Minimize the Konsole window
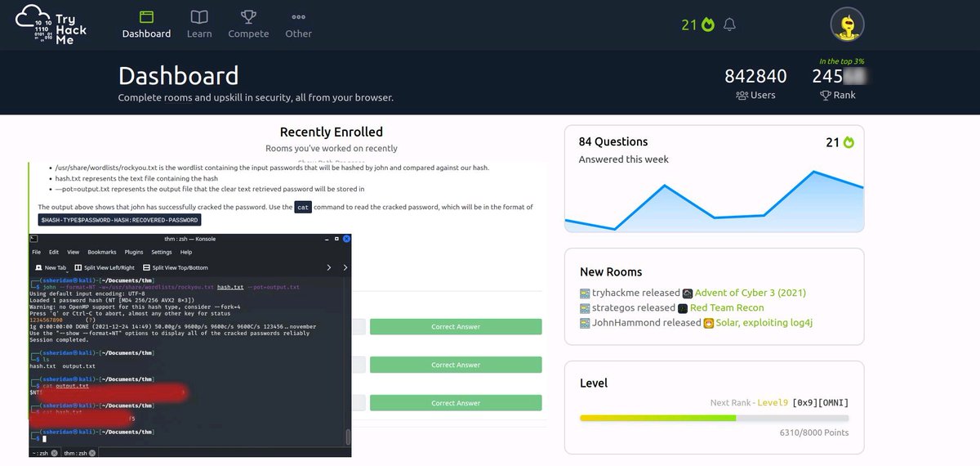This screenshot has height=466, width=980. (x=327, y=239)
